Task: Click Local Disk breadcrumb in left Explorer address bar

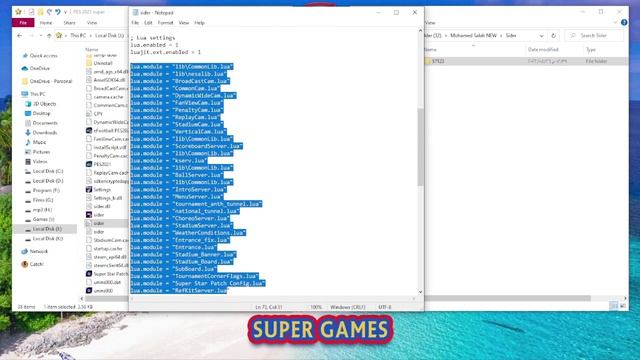Action: 109,36
